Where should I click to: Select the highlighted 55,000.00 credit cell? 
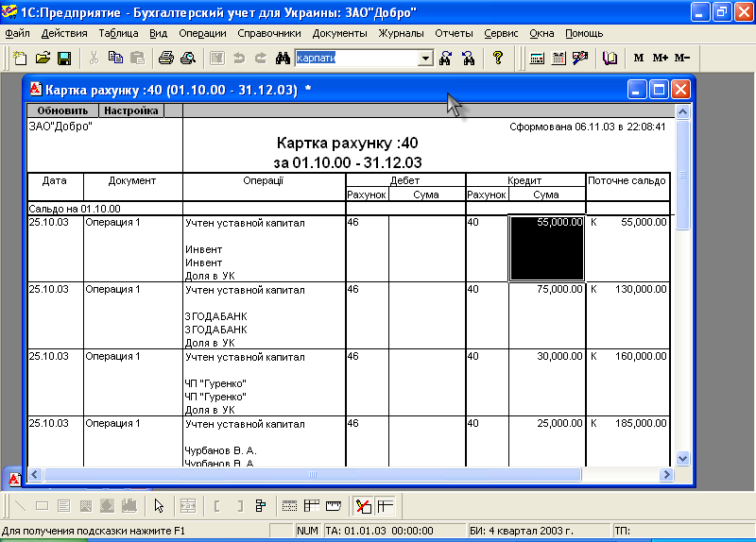pos(547,248)
